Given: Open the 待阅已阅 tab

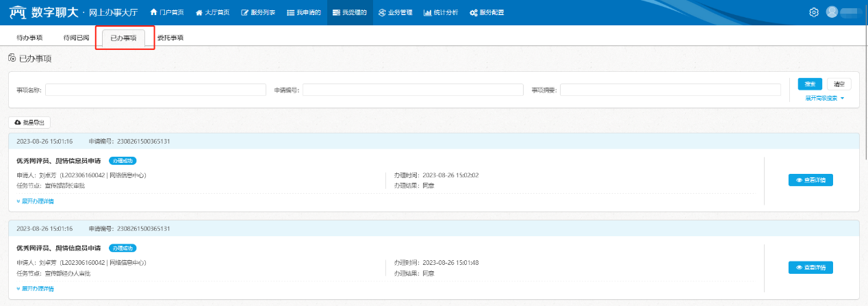Looking at the screenshot, I should [76, 38].
